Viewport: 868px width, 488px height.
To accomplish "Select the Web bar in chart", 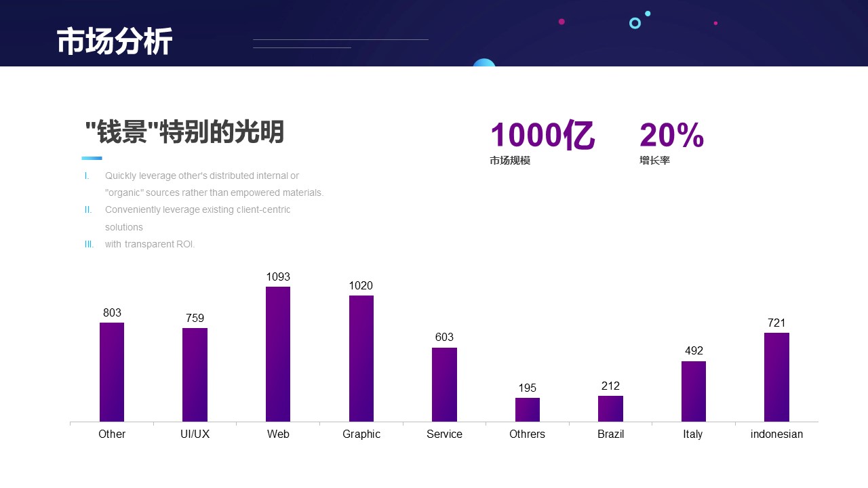I will click(x=278, y=354).
